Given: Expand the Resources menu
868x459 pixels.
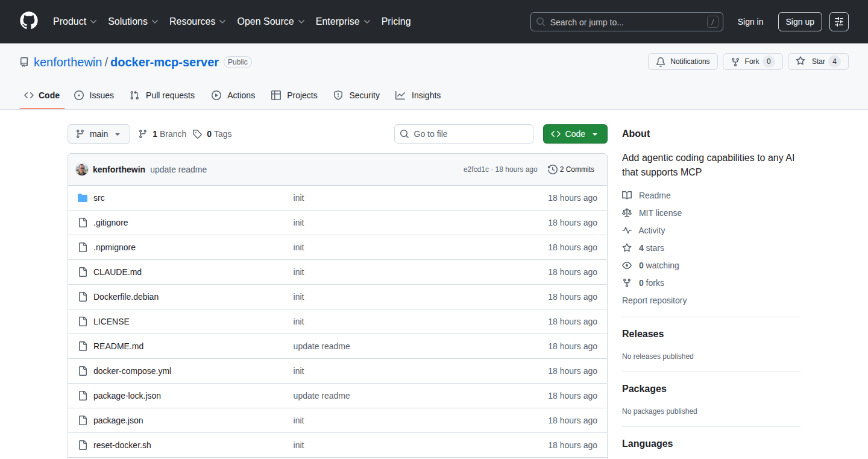Looking at the screenshot, I should coord(198,21).
